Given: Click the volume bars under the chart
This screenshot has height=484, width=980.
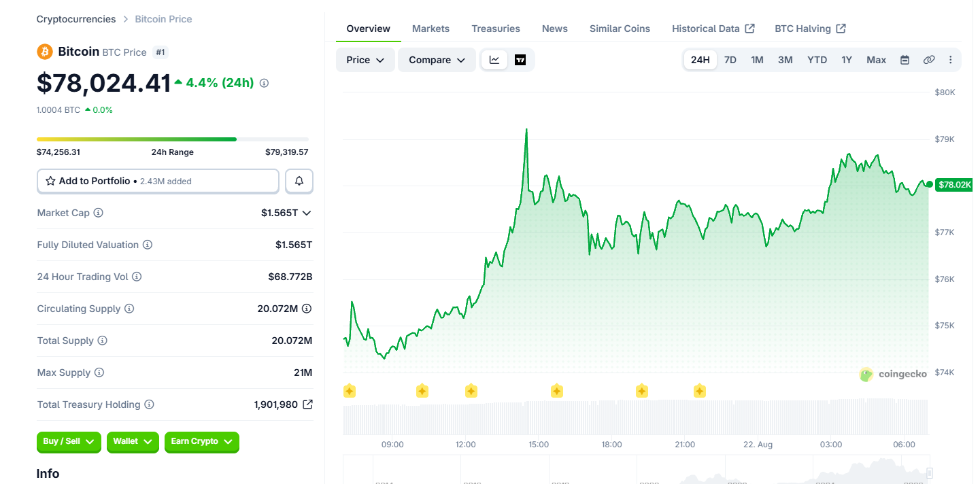Looking at the screenshot, I should pyautogui.click(x=636, y=417).
